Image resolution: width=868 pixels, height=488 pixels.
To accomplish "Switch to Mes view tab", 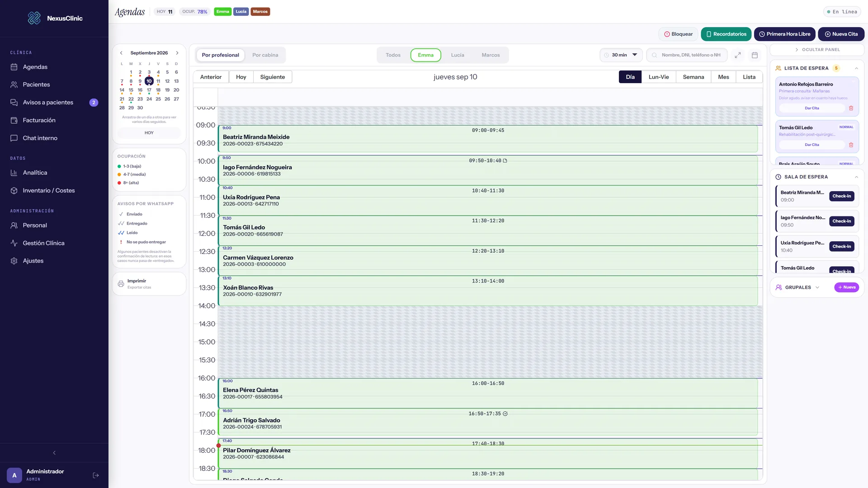I will (x=723, y=77).
